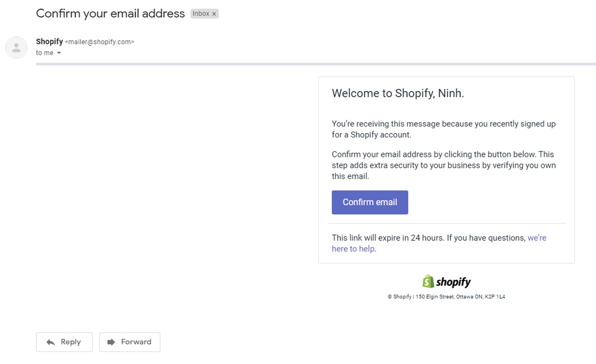Click the Forward button label
The height and width of the screenshot is (364, 596).
point(136,342)
